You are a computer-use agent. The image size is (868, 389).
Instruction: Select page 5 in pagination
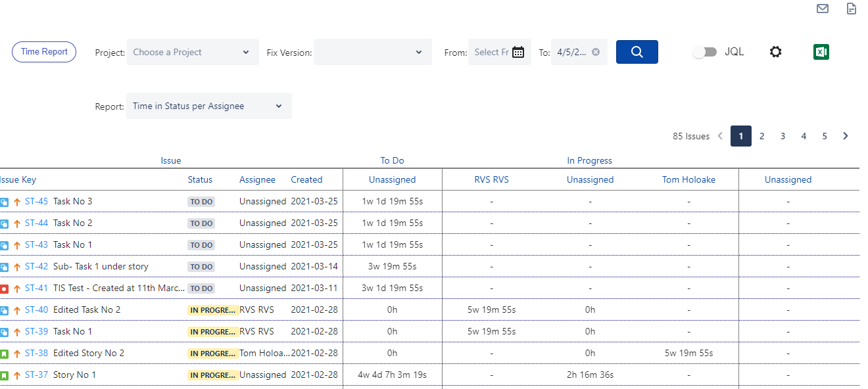[x=825, y=136]
